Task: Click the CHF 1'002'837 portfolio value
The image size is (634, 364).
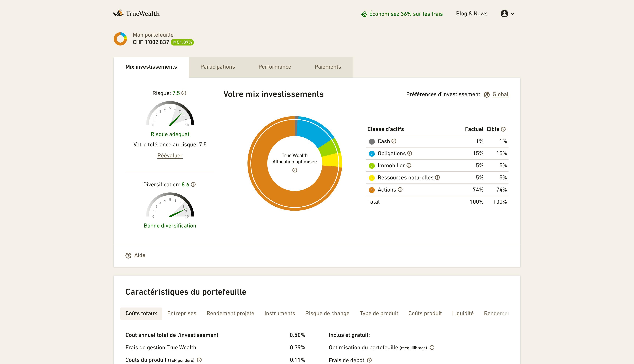Action: pos(151,42)
